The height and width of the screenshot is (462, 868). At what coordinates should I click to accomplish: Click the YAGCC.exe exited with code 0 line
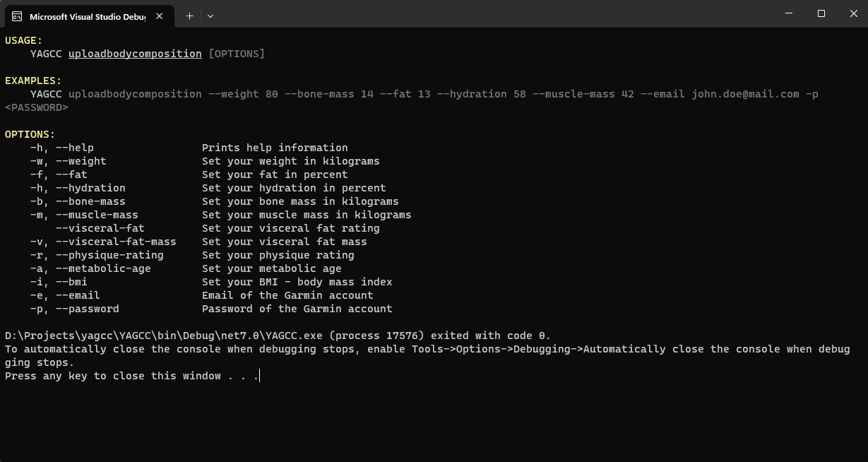[x=278, y=336]
